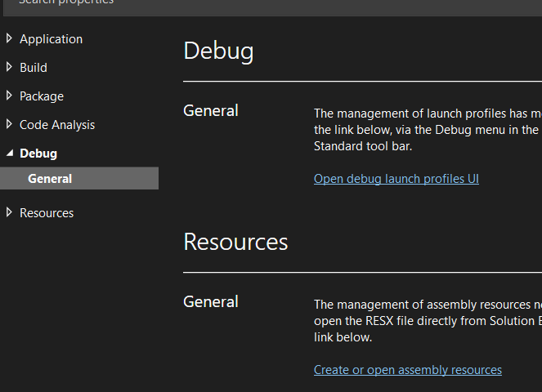Expand the Resources section arrow
Viewport: 542px width, 392px height.
(9, 212)
